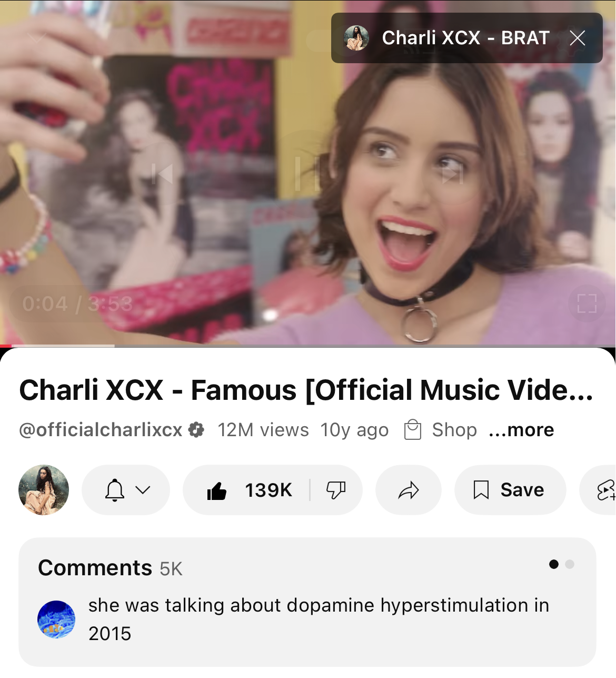Expand the Comments section
This screenshot has width=616, height=678.
pos(307,602)
